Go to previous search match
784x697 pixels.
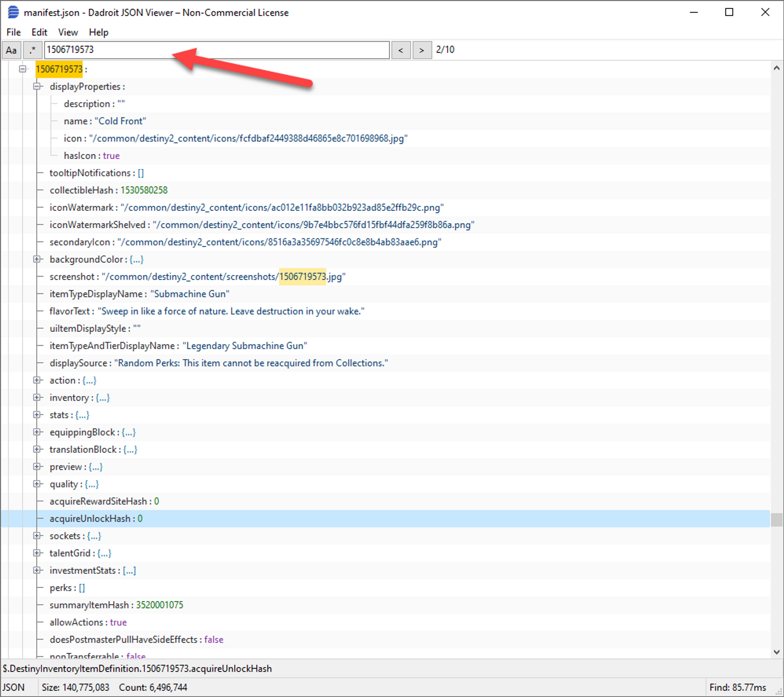[x=401, y=50]
